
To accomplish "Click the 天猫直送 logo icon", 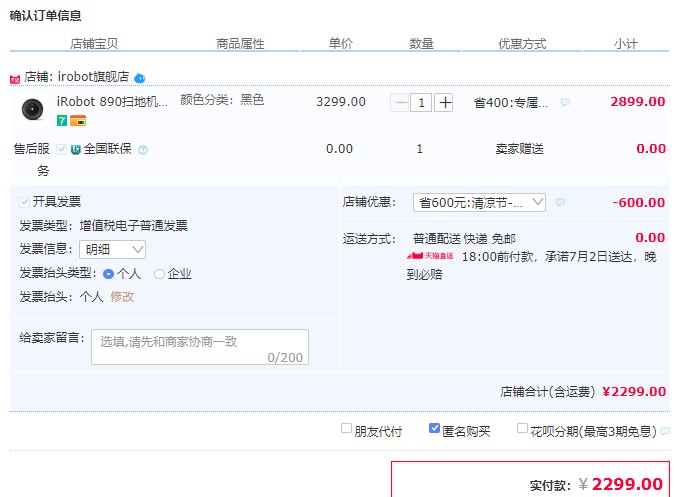I will tap(430, 256).
